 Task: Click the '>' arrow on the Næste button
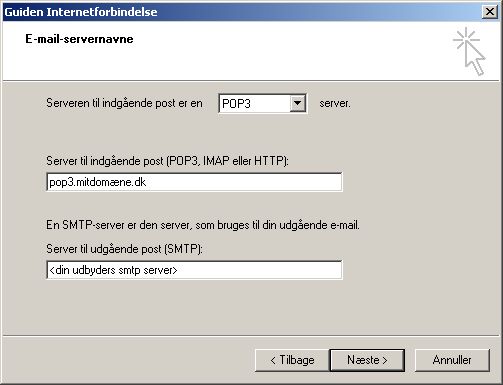384,360
